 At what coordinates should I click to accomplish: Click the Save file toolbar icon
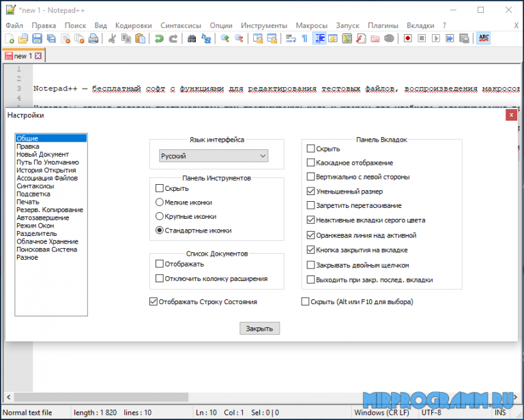click(37, 39)
